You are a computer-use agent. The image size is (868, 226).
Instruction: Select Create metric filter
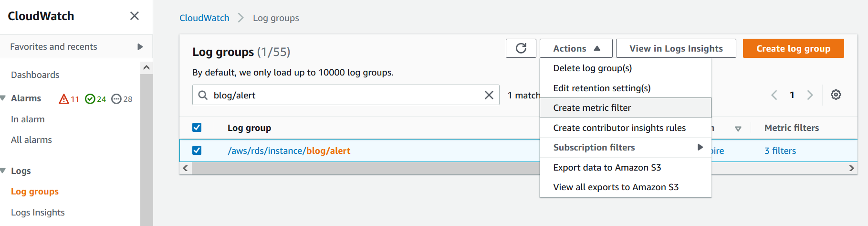pyautogui.click(x=626, y=108)
